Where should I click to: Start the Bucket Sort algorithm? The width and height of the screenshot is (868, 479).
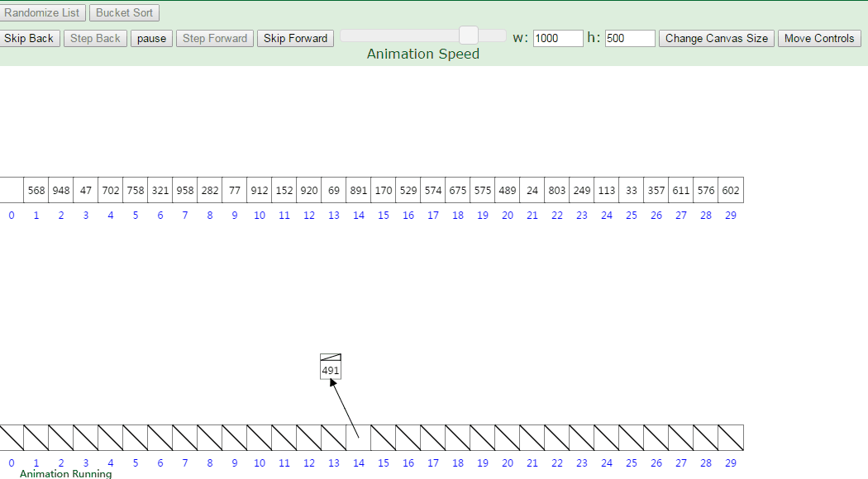click(x=124, y=12)
